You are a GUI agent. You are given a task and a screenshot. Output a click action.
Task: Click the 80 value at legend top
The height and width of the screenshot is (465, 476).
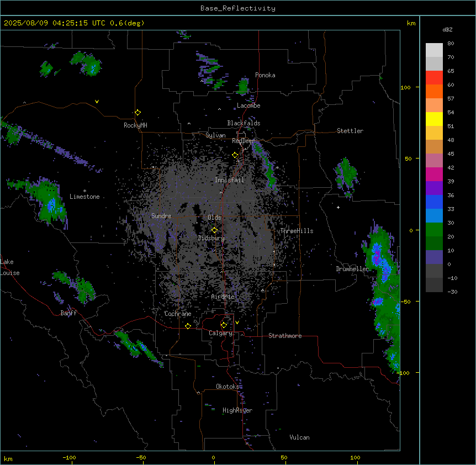(451, 44)
